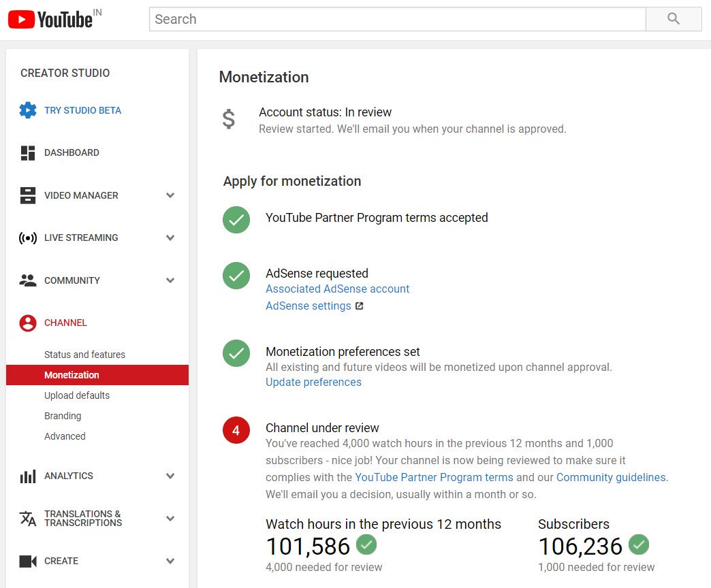Click green check beside Monetization preferences set
The image size is (711, 588).
(x=236, y=353)
